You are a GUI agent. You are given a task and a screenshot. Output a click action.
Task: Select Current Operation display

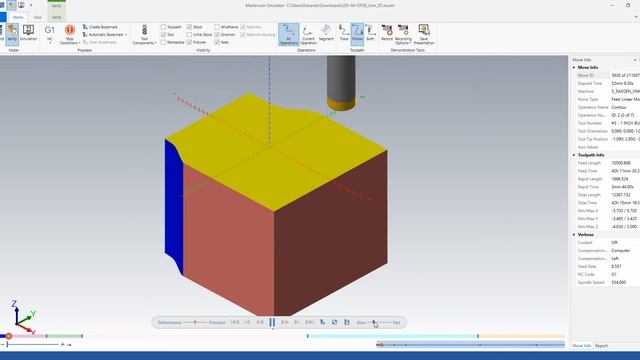(x=308, y=34)
